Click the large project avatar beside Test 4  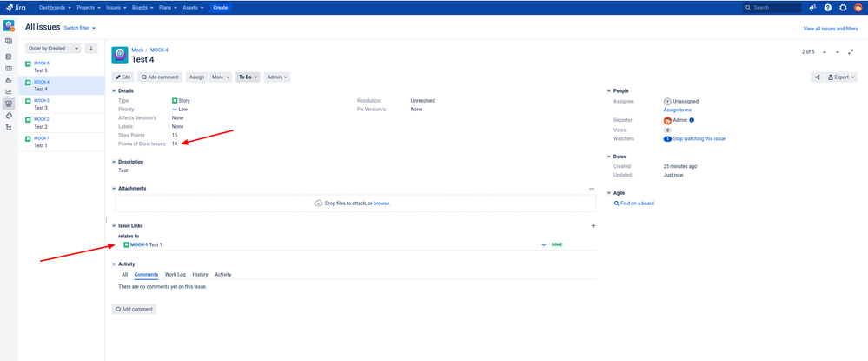point(120,55)
